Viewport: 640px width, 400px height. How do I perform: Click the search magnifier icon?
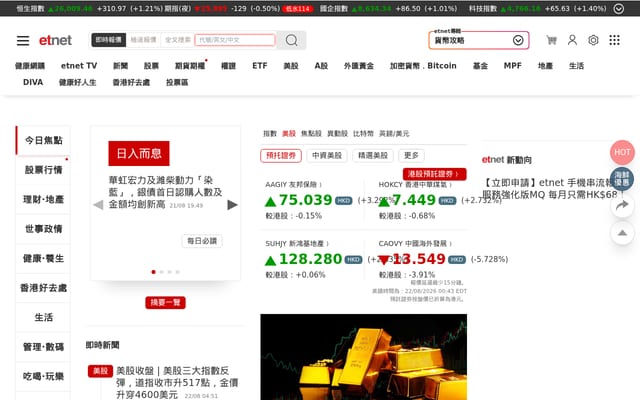[291, 40]
